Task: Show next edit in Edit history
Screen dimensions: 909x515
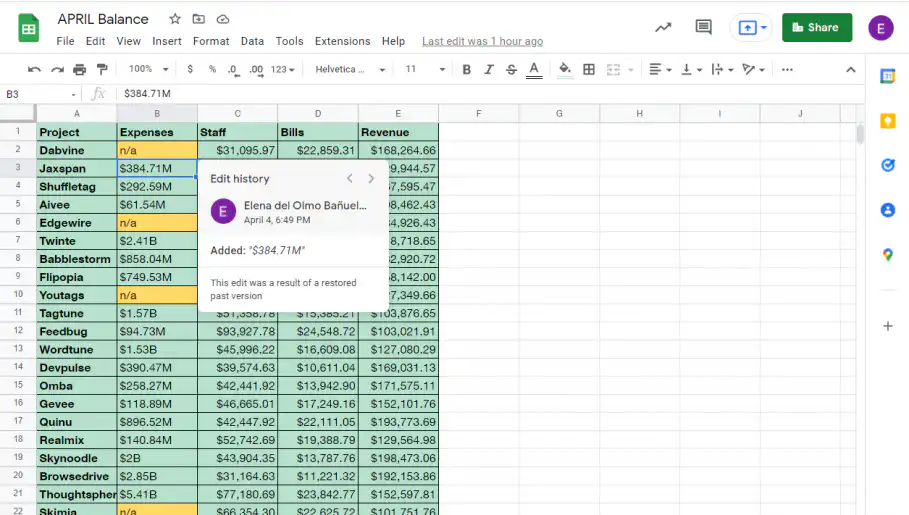Action: pyautogui.click(x=371, y=179)
